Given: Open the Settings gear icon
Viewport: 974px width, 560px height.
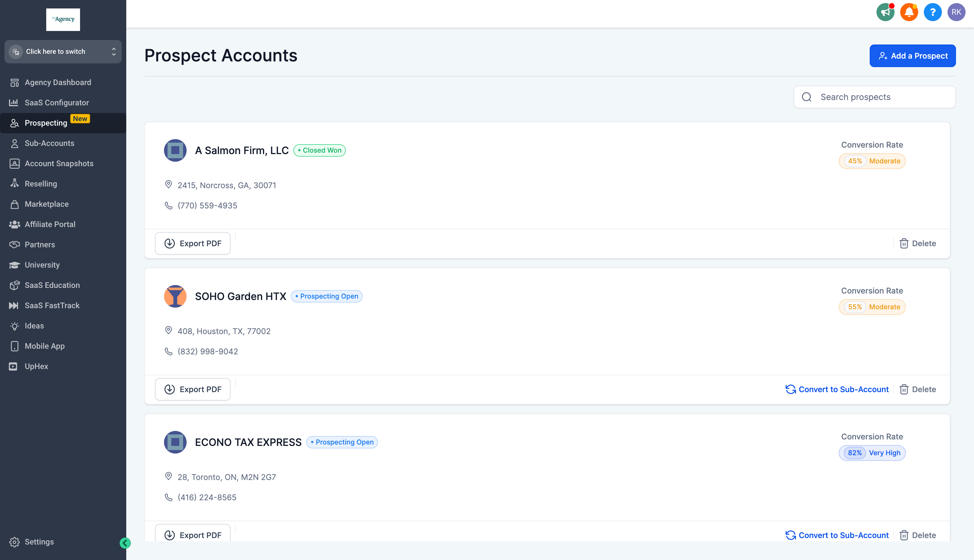Looking at the screenshot, I should pyautogui.click(x=15, y=541).
